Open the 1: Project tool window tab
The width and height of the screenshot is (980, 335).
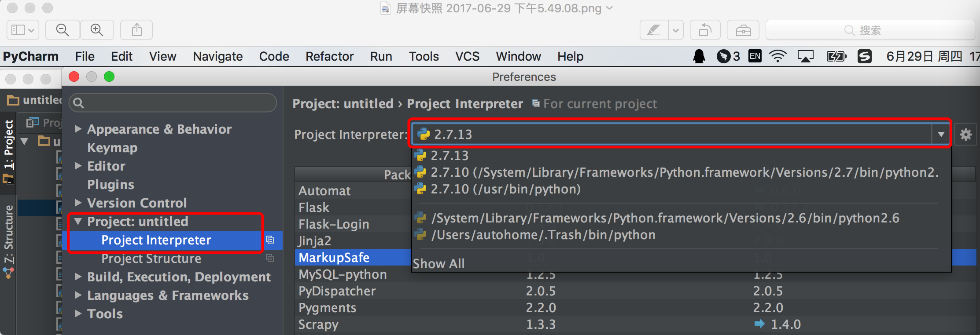(9, 145)
